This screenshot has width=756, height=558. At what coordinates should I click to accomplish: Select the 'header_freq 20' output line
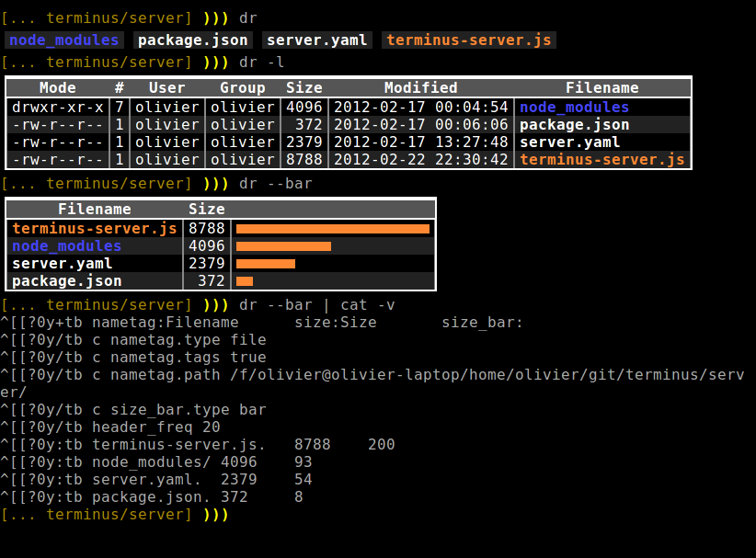(x=110, y=427)
